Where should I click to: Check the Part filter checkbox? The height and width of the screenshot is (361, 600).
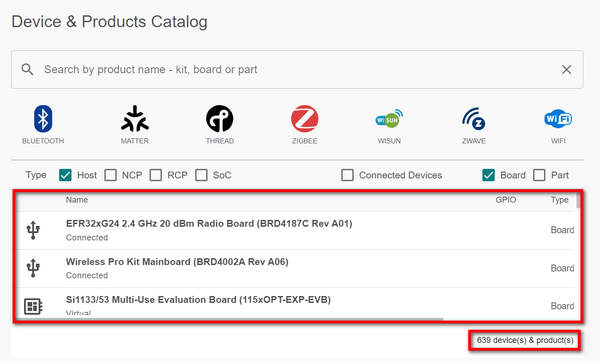coord(539,175)
